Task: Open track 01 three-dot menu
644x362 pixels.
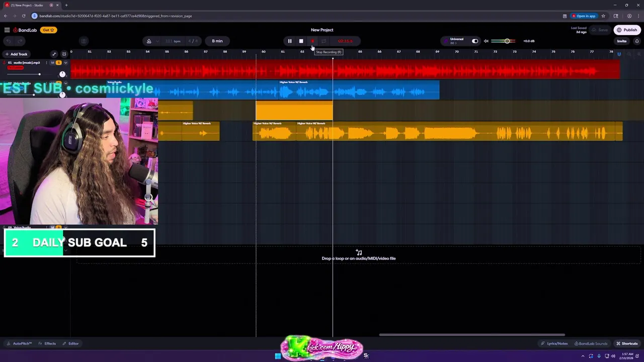Action: (46, 63)
